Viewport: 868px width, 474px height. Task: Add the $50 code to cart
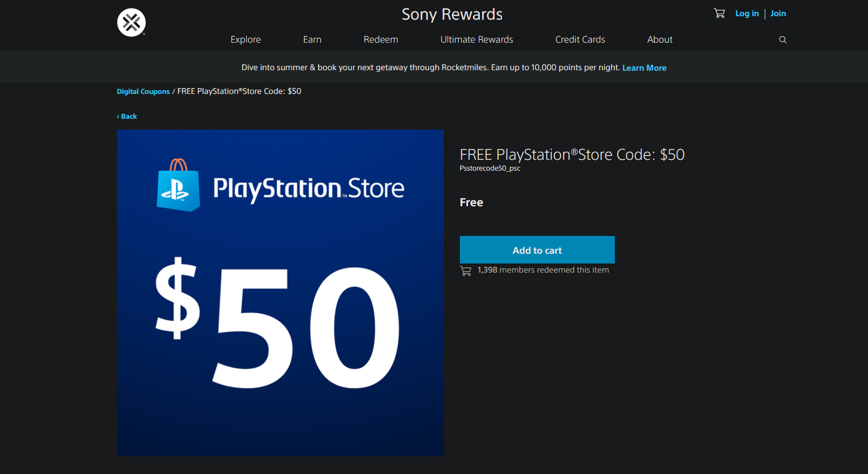[x=537, y=250]
